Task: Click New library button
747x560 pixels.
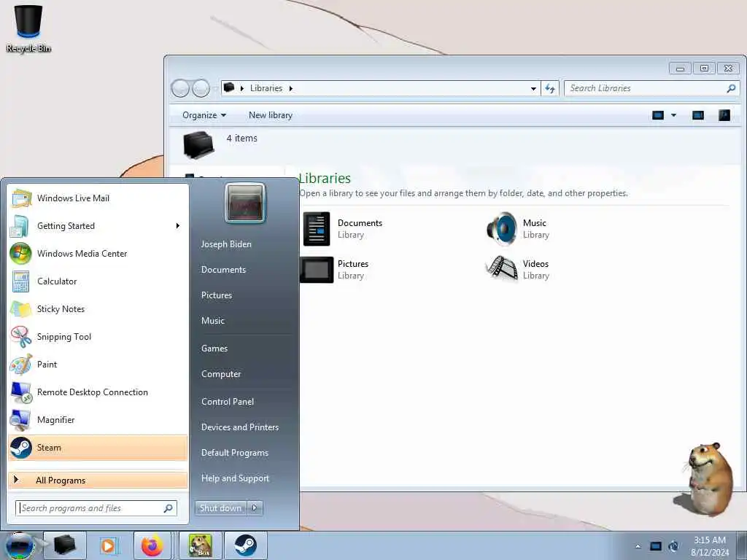Action: coord(271,115)
